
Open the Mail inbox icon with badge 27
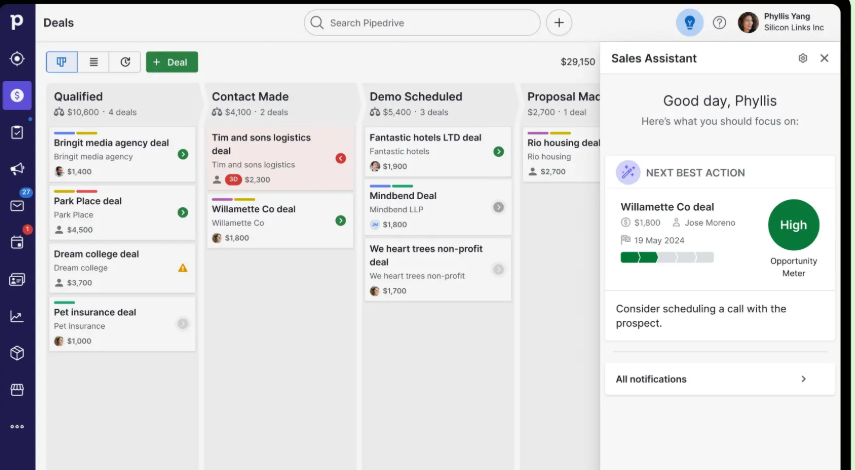coord(17,206)
